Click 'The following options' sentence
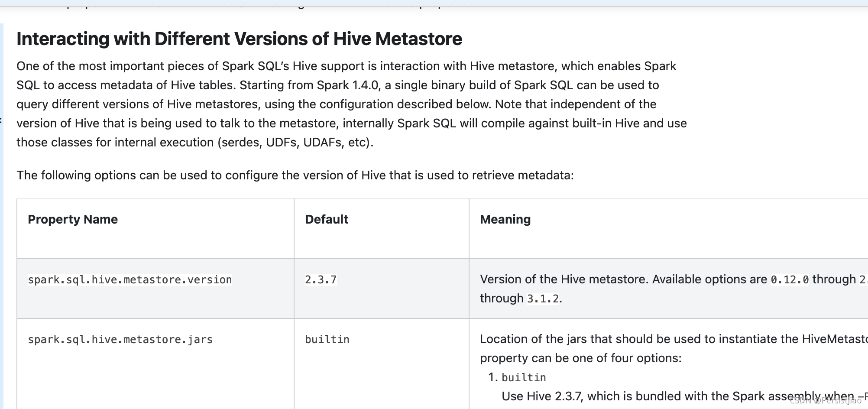The width and height of the screenshot is (868, 409). click(x=295, y=175)
